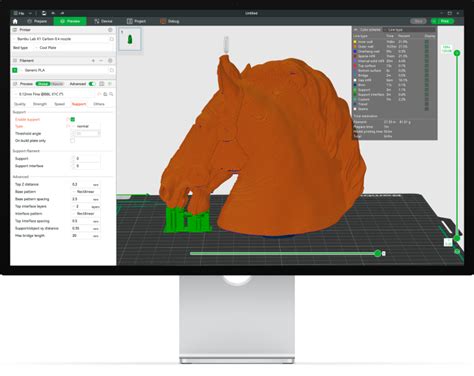Click the Top interface layers field
Viewport: 474px width, 376px height.
86,206
